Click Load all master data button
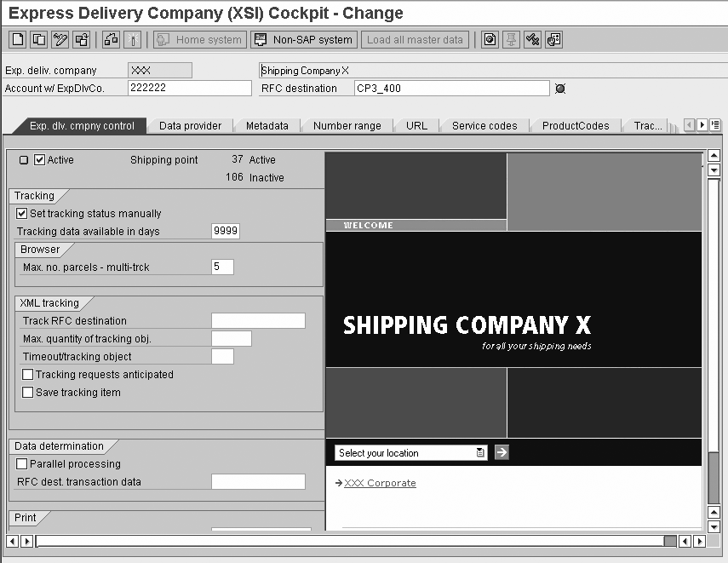The width and height of the screenshot is (728, 563). pyautogui.click(x=415, y=39)
